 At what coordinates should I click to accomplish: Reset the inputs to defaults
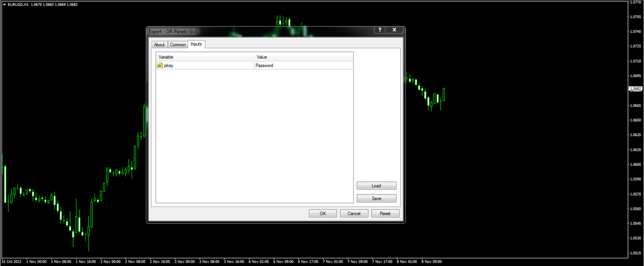[385, 213]
